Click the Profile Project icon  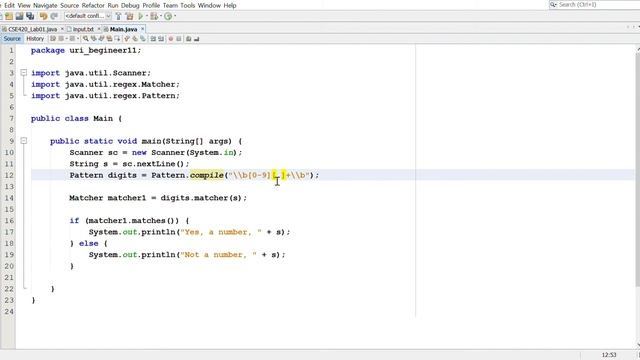pyautogui.click(x=168, y=16)
